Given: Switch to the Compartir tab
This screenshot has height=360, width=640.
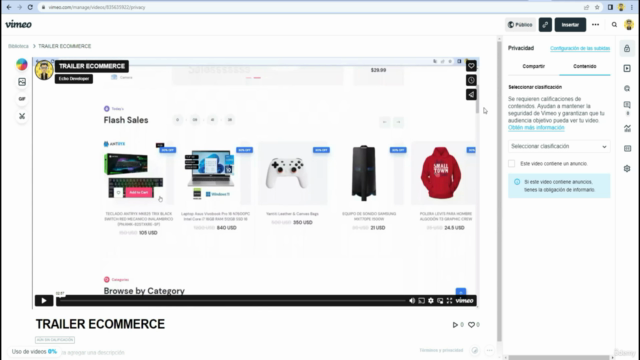Looking at the screenshot, I should (x=533, y=66).
